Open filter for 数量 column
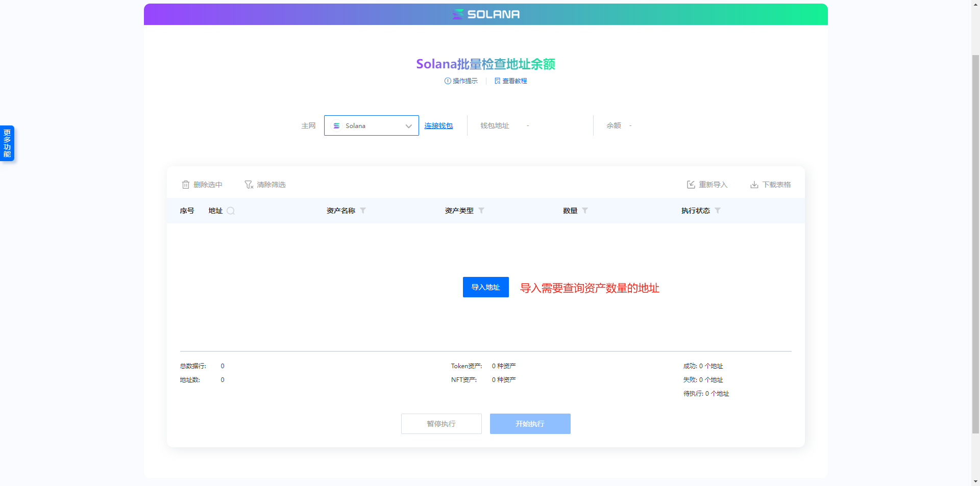This screenshot has width=980, height=486. click(x=585, y=211)
